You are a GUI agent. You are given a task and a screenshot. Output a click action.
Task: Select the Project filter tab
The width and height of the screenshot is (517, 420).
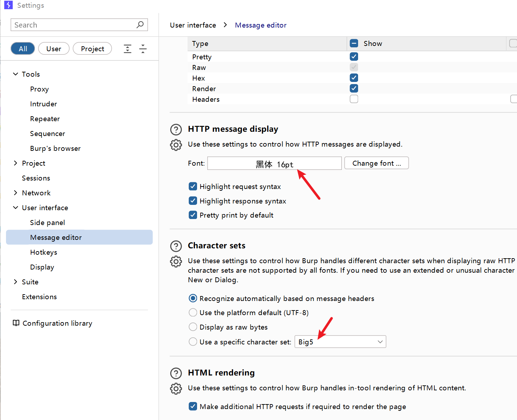pyautogui.click(x=93, y=48)
